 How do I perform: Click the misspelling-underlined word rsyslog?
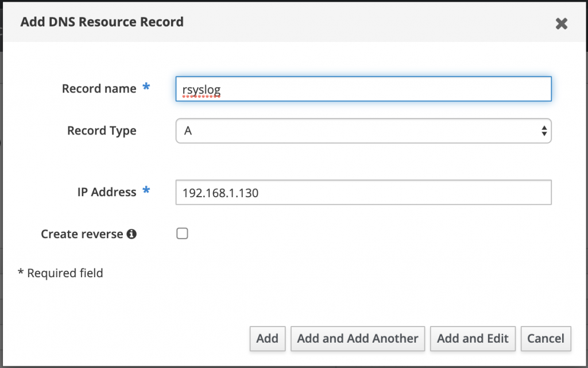click(200, 90)
